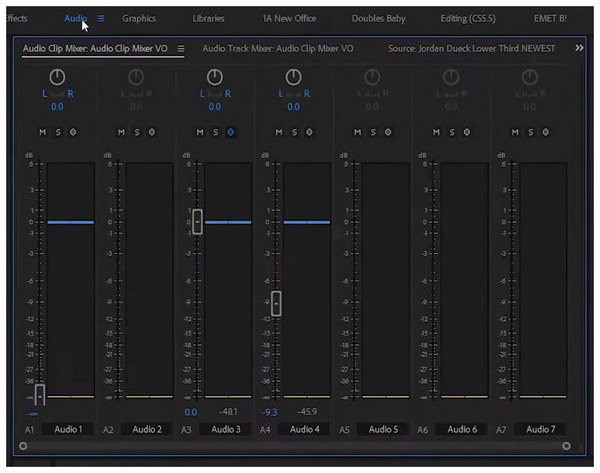
Task: Switch to Editing (CS5.5) workspace
Action: coord(468,18)
